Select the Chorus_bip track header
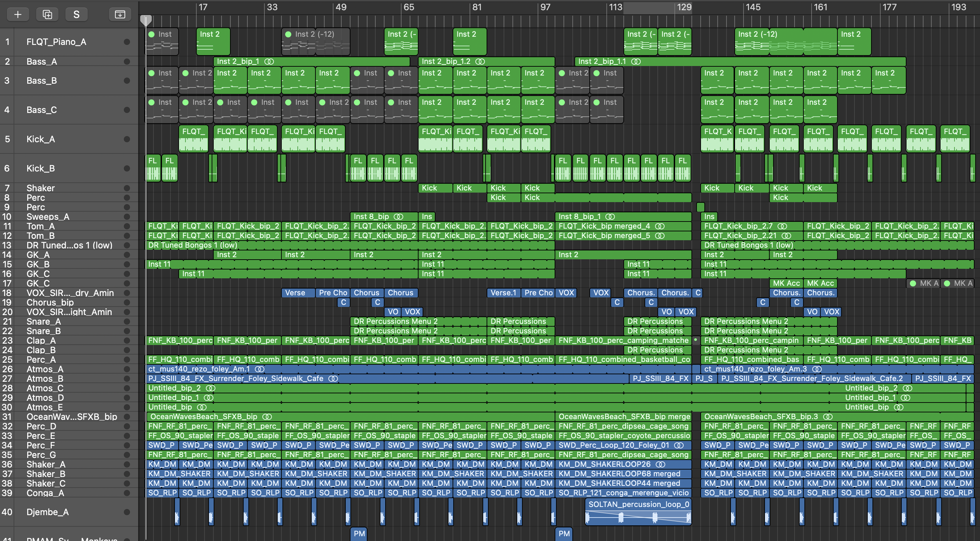Screen dimensions: 980x541 [x=69, y=302]
